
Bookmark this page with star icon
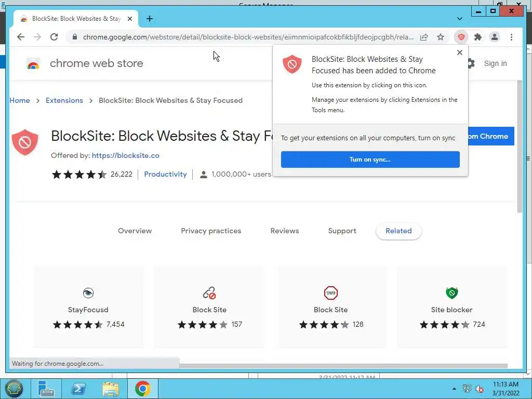pos(441,37)
